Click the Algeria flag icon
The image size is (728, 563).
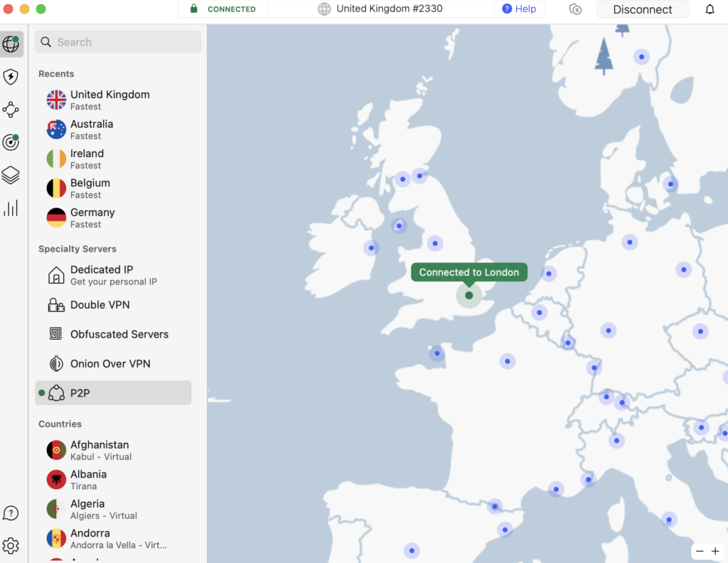click(56, 509)
